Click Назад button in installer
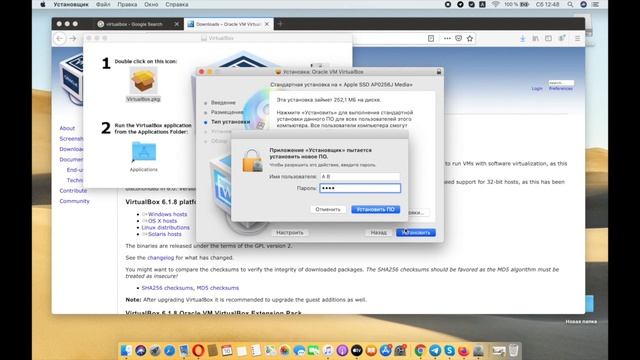Image resolution: width=640 pixels, height=360 pixels. pos(378,233)
